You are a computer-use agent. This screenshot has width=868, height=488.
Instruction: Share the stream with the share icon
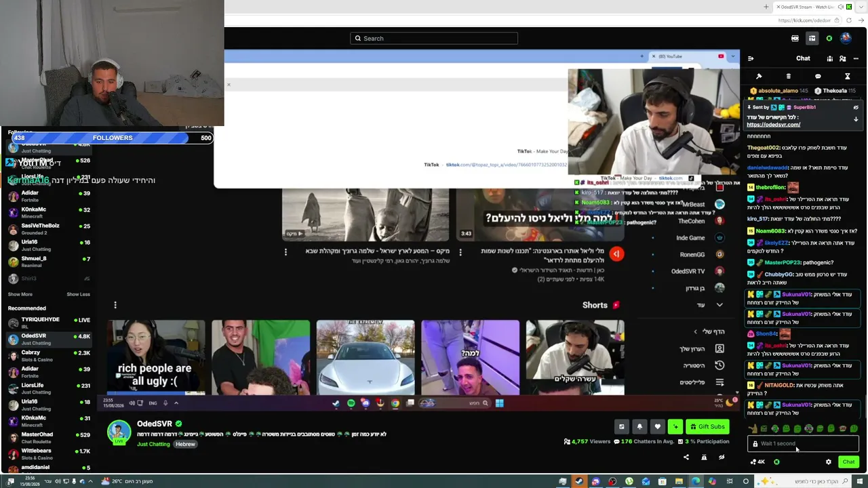click(686, 457)
